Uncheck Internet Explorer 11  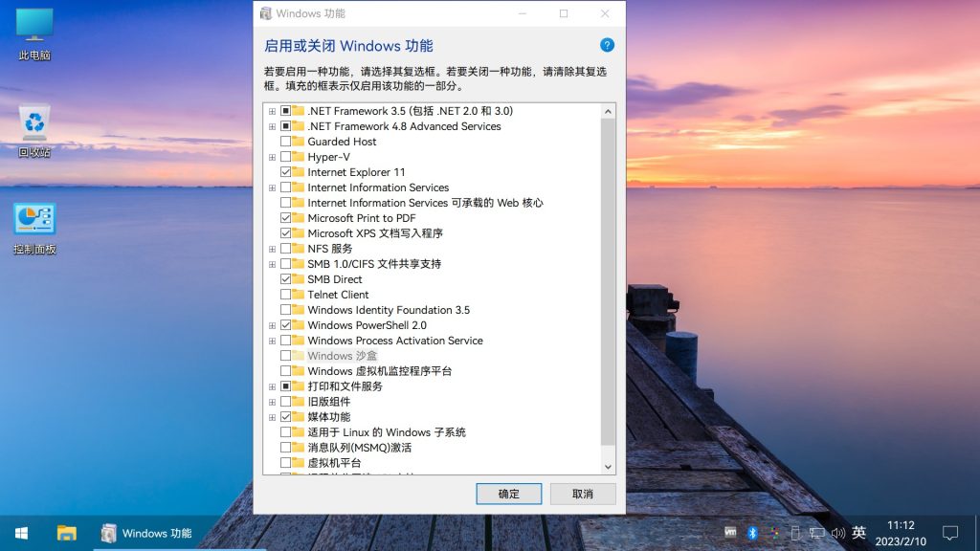point(286,172)
